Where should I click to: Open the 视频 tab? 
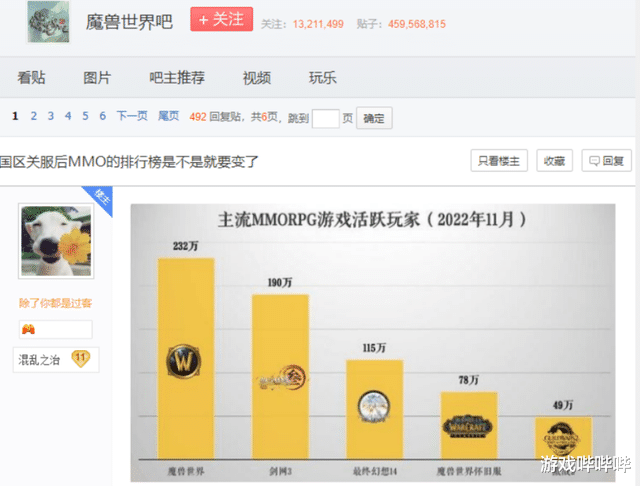coord(257,78)
